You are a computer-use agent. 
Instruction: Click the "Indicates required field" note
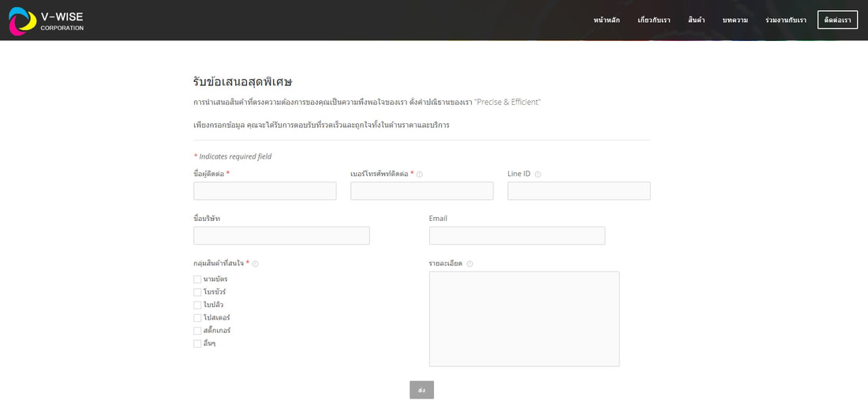coord(235,157)
